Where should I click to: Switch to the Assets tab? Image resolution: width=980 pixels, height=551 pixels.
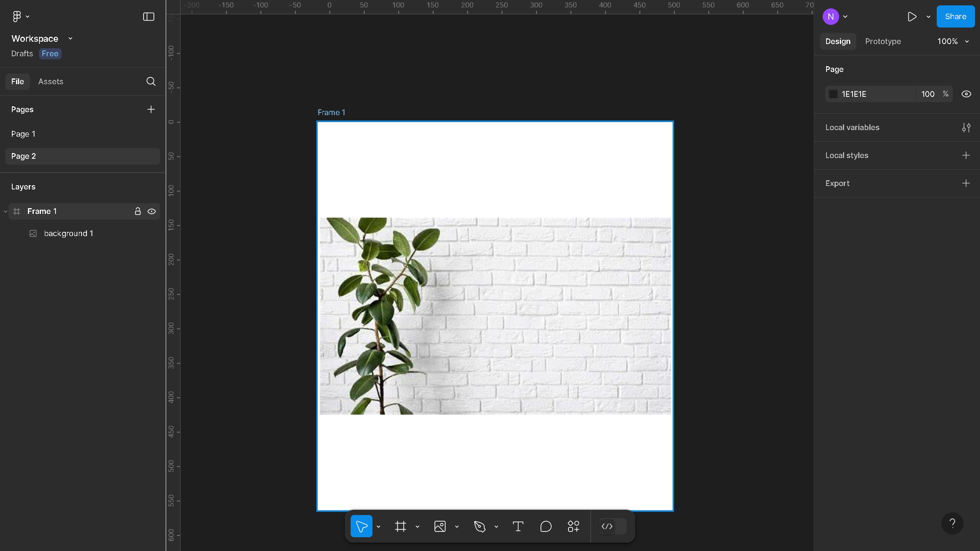[x=50, y=81]
